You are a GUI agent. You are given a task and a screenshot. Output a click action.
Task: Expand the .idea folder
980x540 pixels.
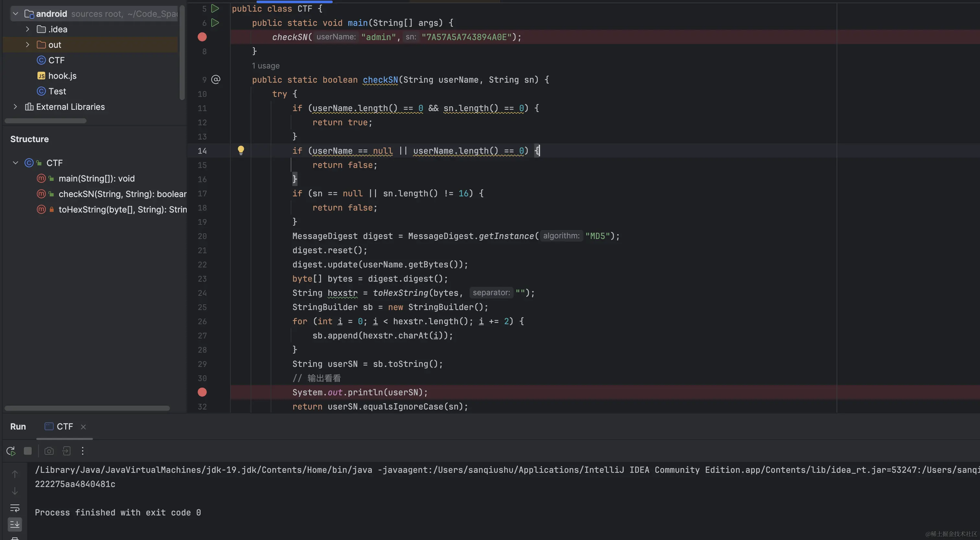click(x=28, y=29)
